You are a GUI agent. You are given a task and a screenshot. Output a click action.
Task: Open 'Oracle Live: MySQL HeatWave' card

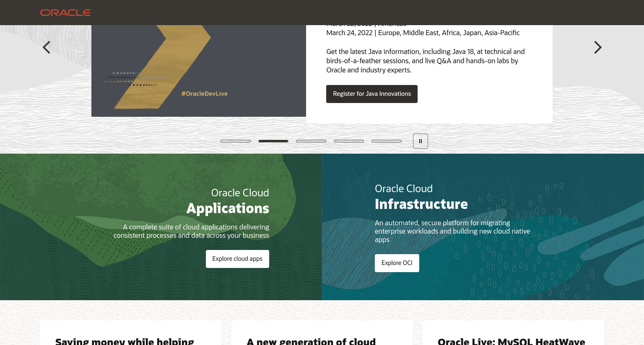tap(513, 333)
